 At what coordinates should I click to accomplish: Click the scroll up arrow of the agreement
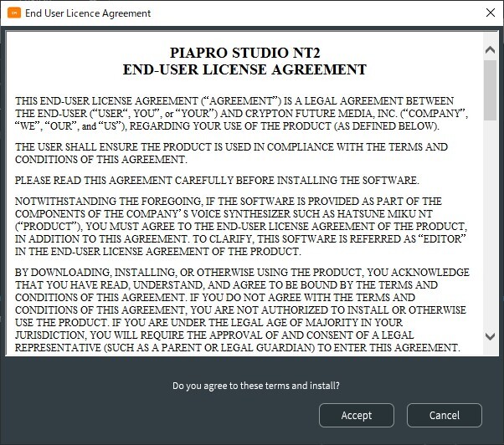coord(490,49)
